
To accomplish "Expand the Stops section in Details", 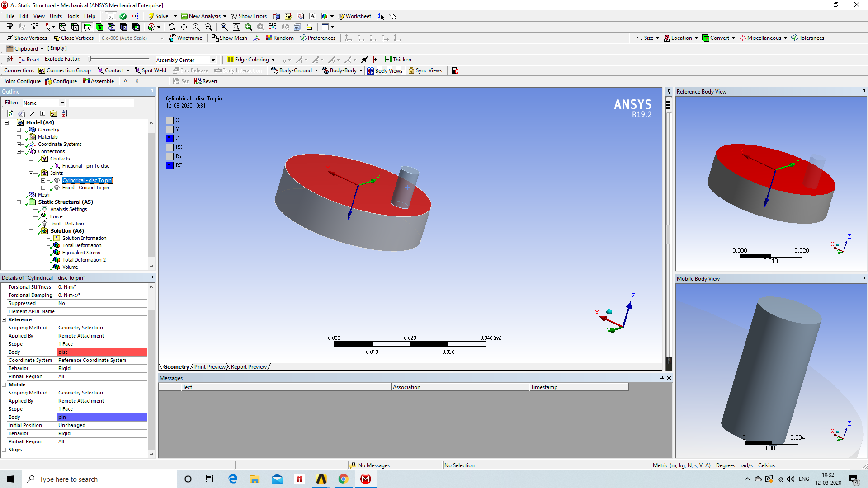I will pos(4,450).
